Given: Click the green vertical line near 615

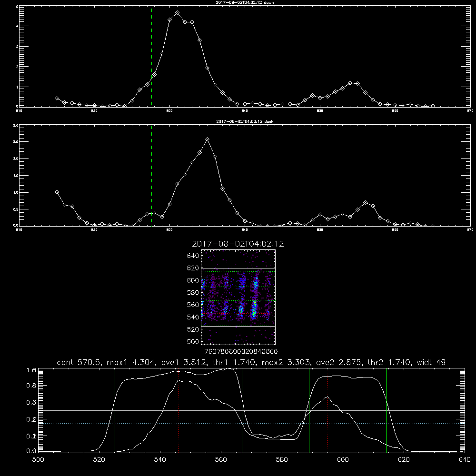Looking at the screenshot, I should click(x=387, y=410).
